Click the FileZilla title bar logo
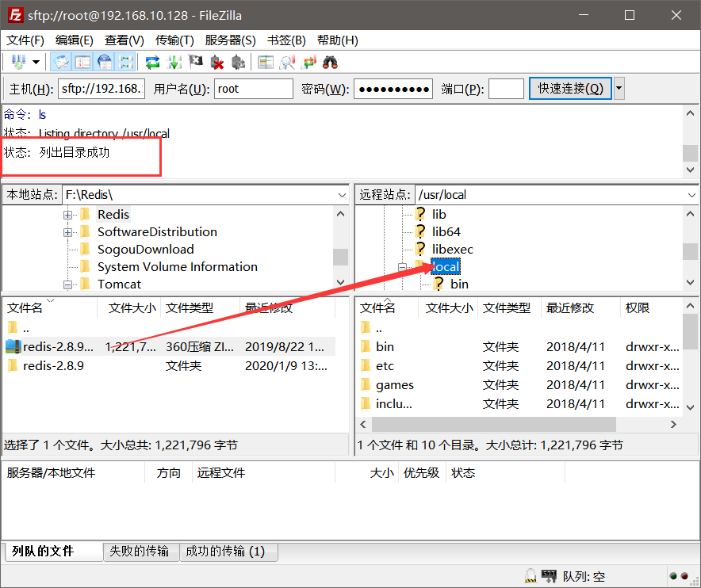The height and width of the screenshot is (588, 701). coord(15,15)
